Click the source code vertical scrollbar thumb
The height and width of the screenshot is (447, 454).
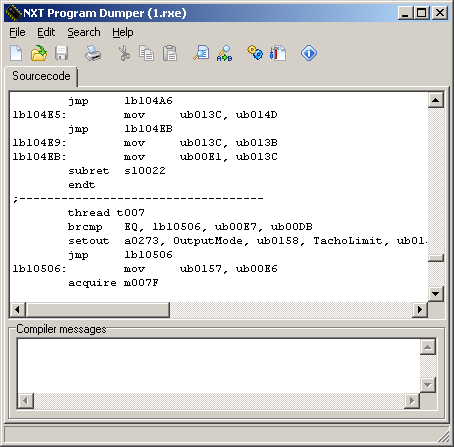[x=436, y=258]
